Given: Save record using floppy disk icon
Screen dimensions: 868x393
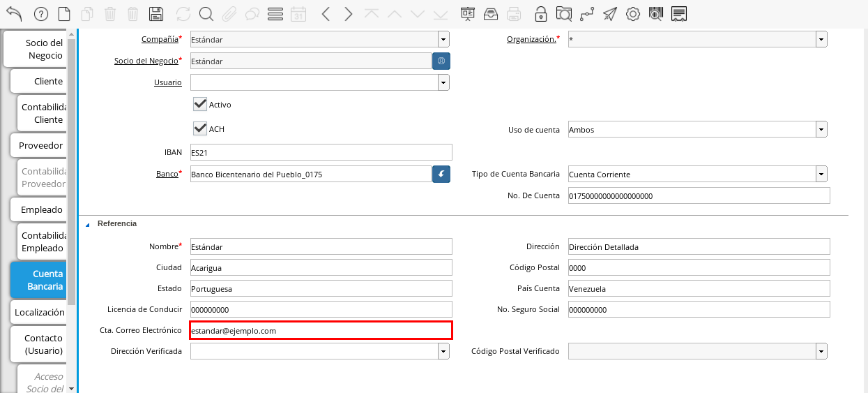Looking at the screenshot, I should [x=156, y=14].
